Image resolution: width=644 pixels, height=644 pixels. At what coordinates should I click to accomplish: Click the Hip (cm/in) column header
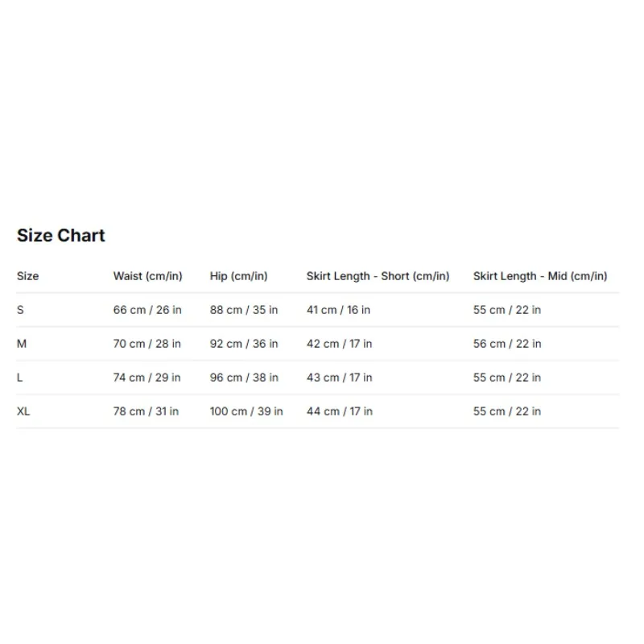pos(238,276)
